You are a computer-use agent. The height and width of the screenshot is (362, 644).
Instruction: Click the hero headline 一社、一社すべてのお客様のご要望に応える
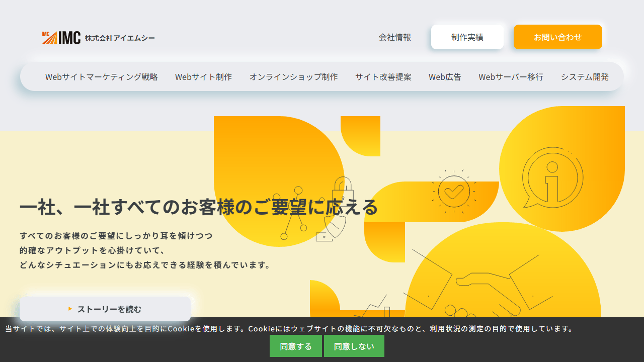pos(199,207)
